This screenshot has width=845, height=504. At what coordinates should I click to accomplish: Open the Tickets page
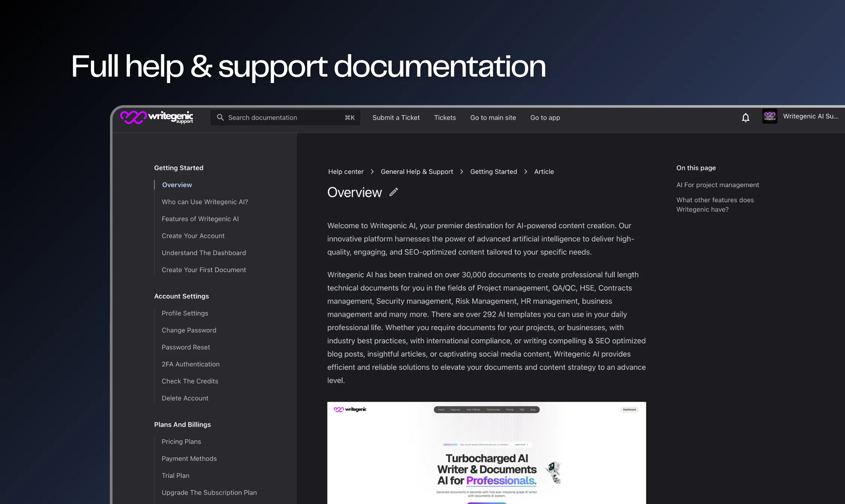(x=445, y=118)
